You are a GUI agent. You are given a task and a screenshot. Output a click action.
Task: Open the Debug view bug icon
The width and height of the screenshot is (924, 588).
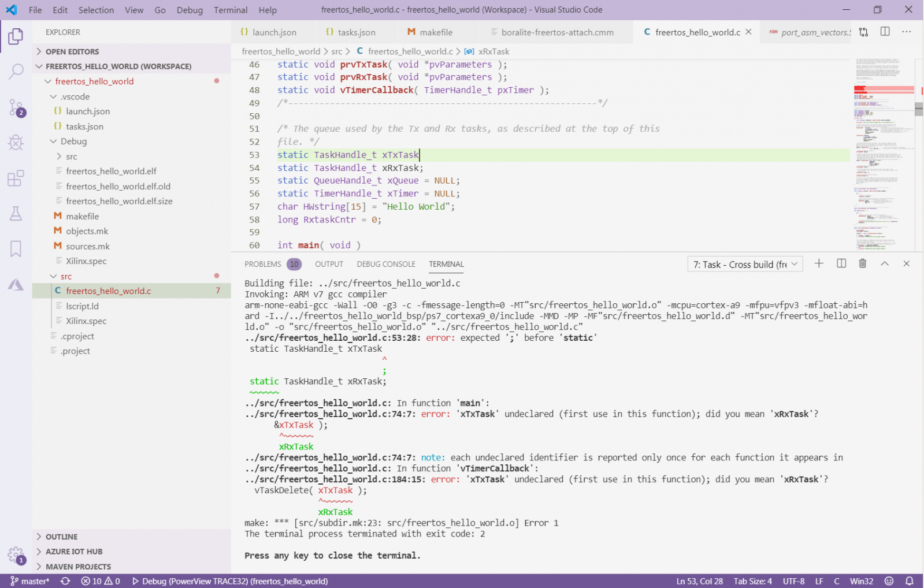click(x=16, y=143)
